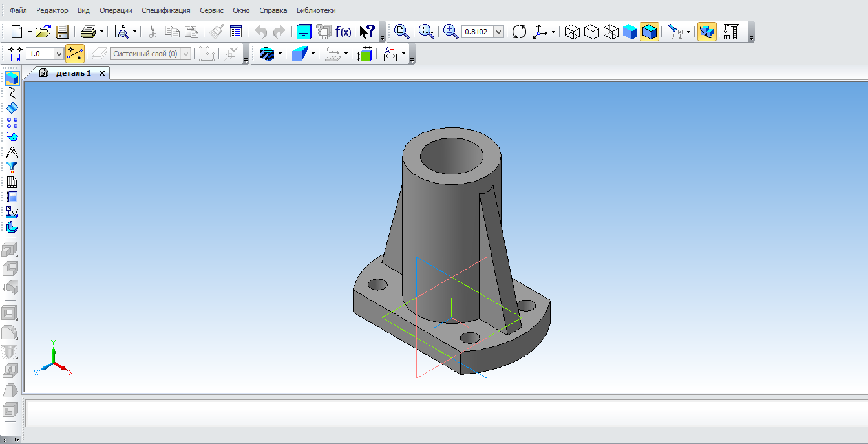Open the variables f(x) panel

pyautogui.click(x=343, y=32)
